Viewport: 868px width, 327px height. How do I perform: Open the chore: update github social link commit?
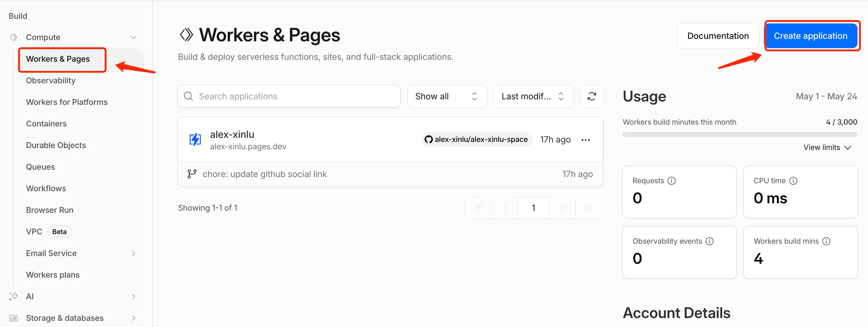coord(264,174)
